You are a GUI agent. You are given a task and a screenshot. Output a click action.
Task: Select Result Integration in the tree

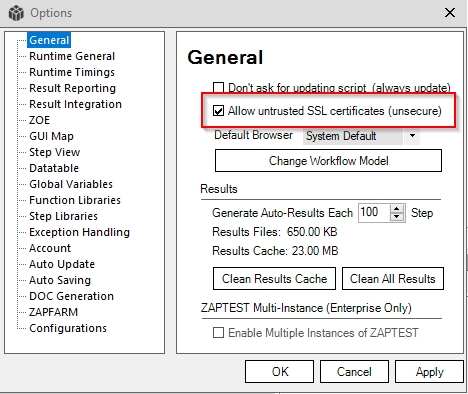pyautogui.click(x=75, y=104)
